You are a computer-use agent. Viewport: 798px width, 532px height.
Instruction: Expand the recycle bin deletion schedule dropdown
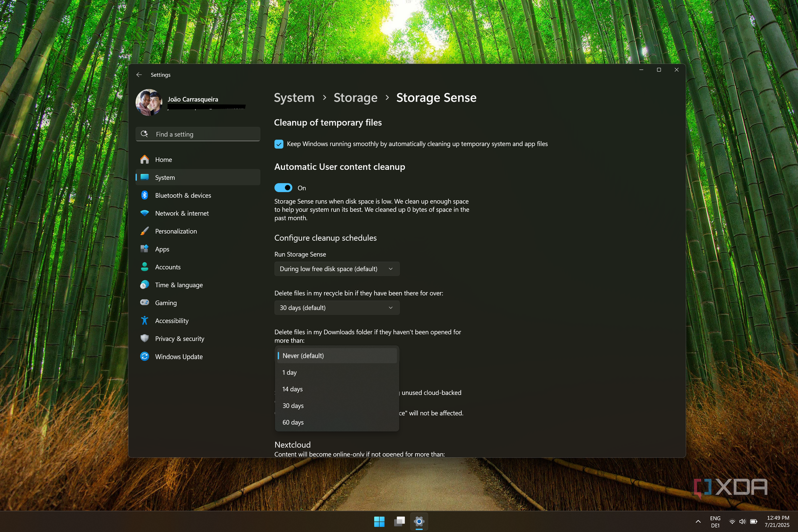[x=337, y=308]
